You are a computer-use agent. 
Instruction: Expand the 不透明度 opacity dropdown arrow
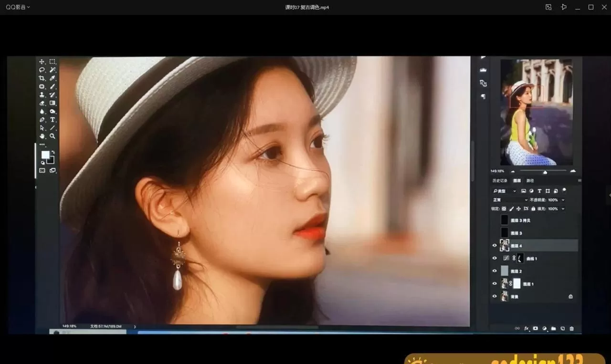[x=563, y=200]
